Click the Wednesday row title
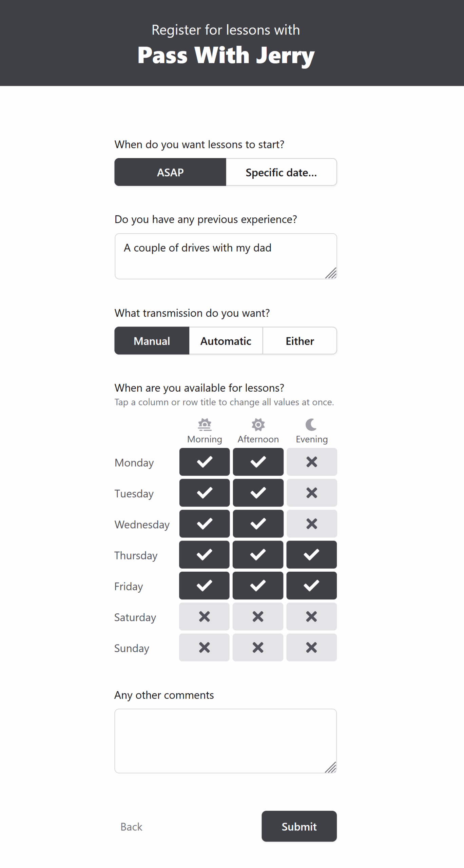Image resolution: width=464 pixels, height=868 pixels. click(142, 525)
